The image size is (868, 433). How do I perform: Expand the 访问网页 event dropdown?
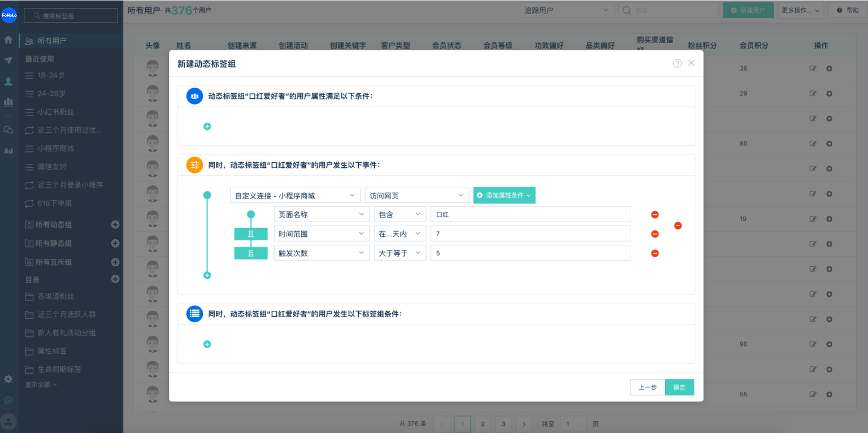(416, 196)
